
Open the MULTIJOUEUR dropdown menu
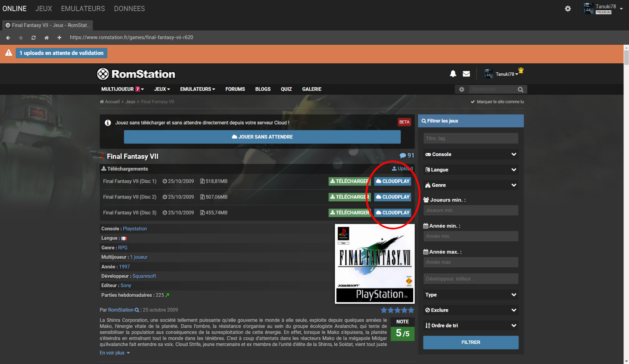pos(123,89)
